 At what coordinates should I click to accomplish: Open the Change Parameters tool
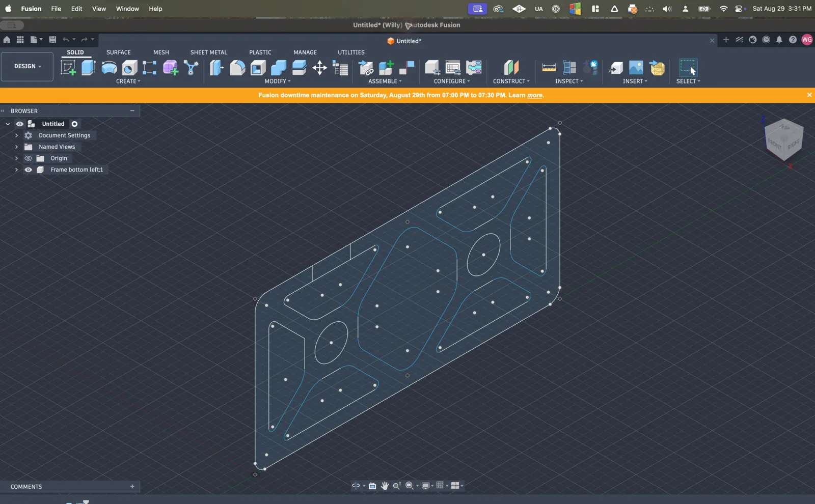tap(340, 67)
